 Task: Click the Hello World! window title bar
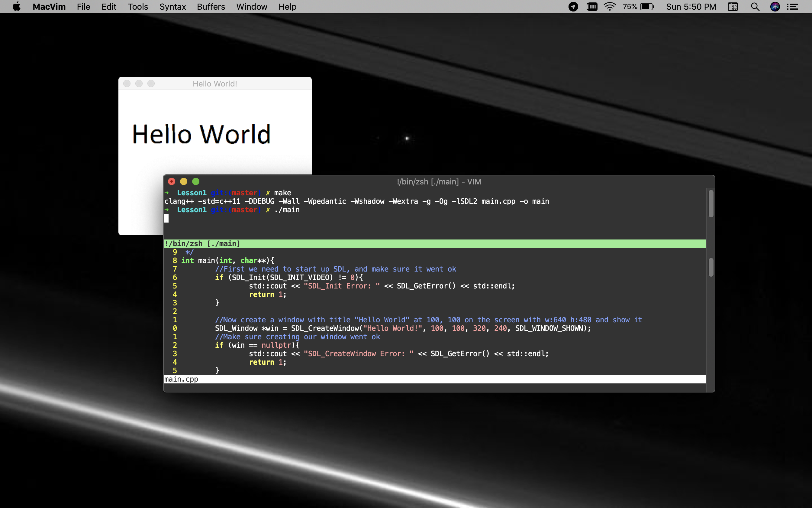(x=215, y=83)
